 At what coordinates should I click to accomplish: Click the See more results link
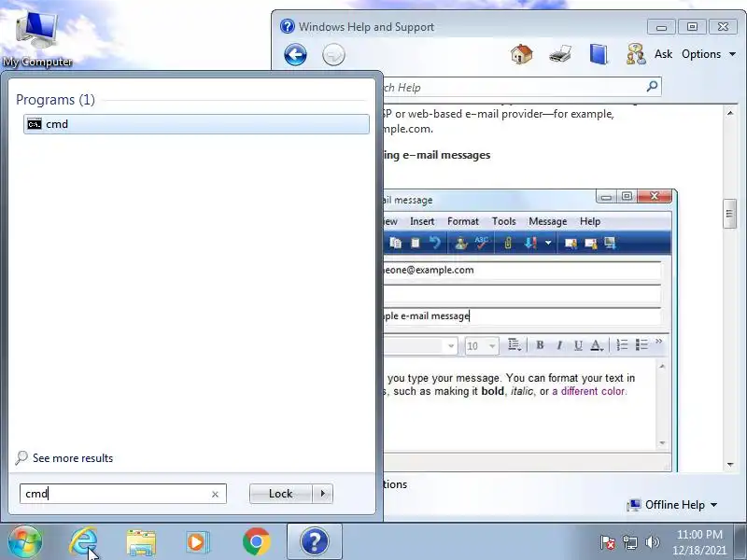(73, 458)
